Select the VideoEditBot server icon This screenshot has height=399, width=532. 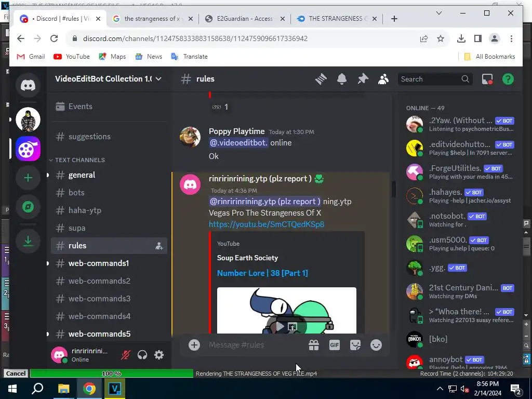(x=28, y=149)
